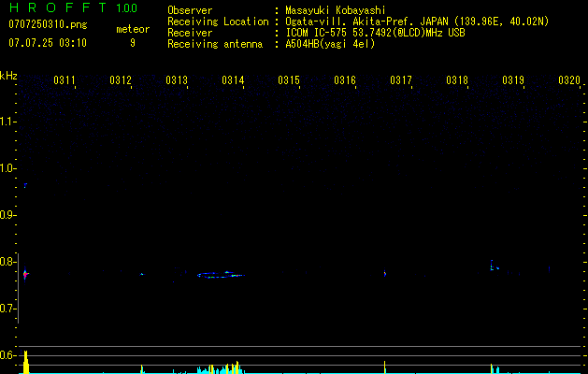The image size is (588, 374).
Task: Click the HROFFT 1.0.0 title text
Action: 73,7
